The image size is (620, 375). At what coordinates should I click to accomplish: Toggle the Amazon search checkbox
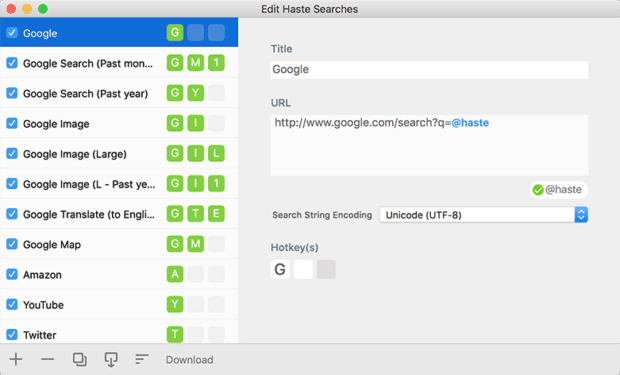click(x=12, y=274)
